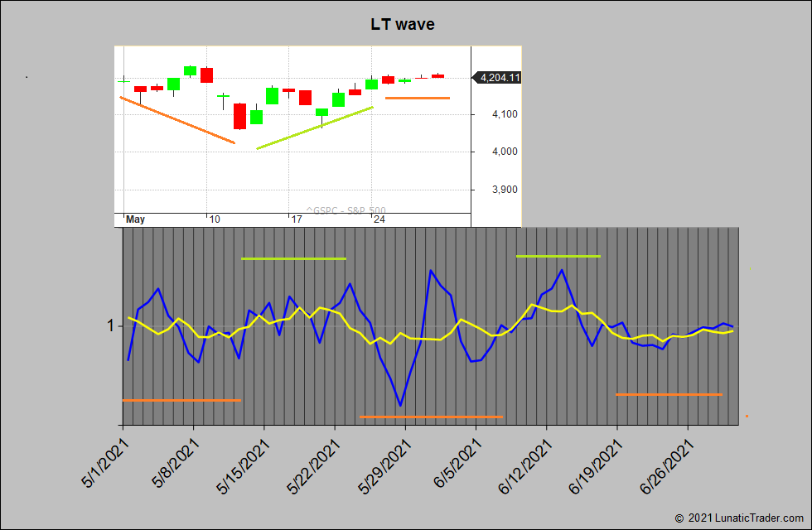The image size is (812, 530).
Task: Select the 17 date tick on candlestick chart
Action: [296, 219]
